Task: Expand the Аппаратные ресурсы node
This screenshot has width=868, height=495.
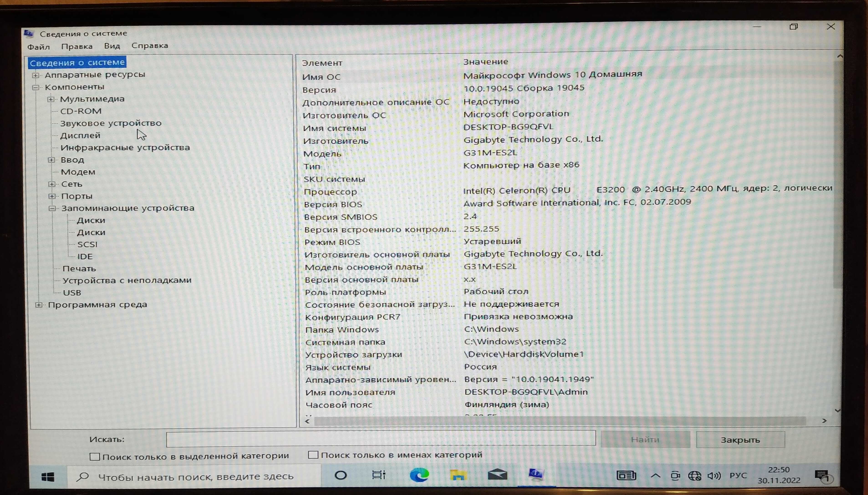Action: pyautogui.click(x=35, y=75)
